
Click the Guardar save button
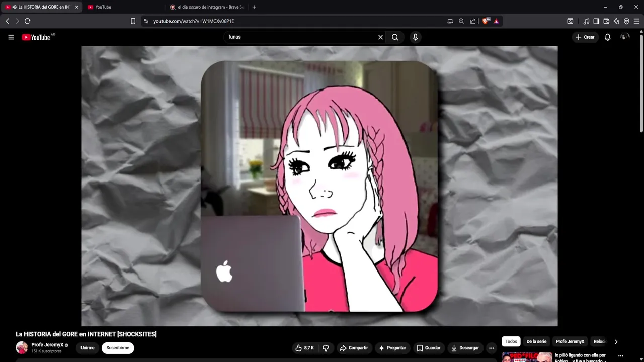[x=428, y=348]
